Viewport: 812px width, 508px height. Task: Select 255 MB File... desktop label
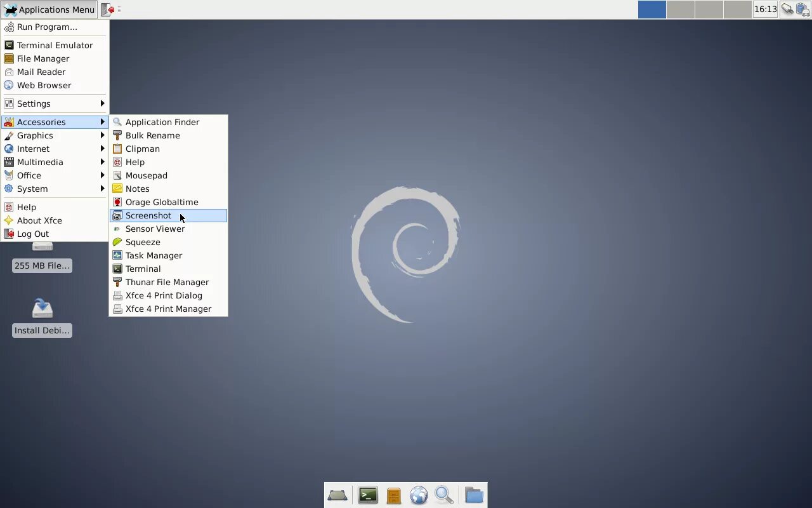(42, 265)
